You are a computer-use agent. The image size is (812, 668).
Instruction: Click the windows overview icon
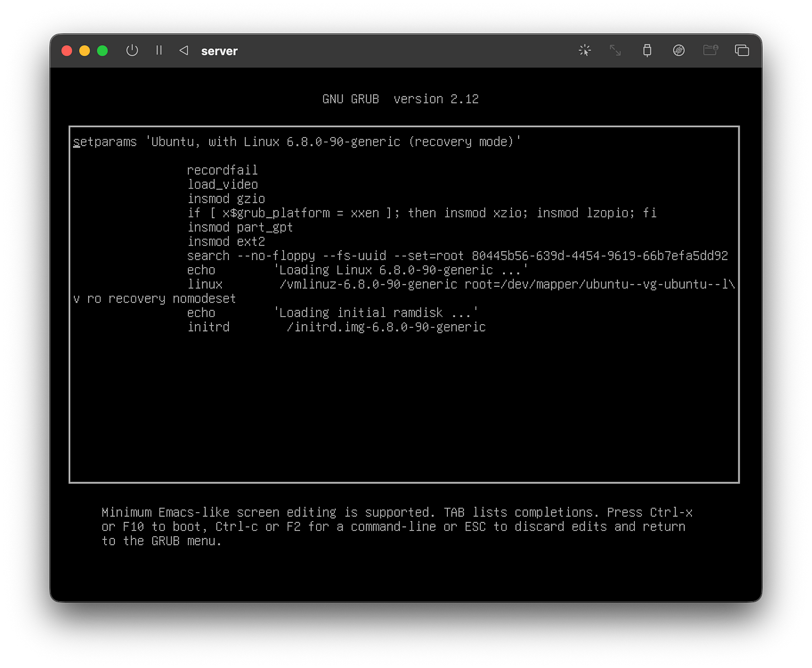coord(742,51)
